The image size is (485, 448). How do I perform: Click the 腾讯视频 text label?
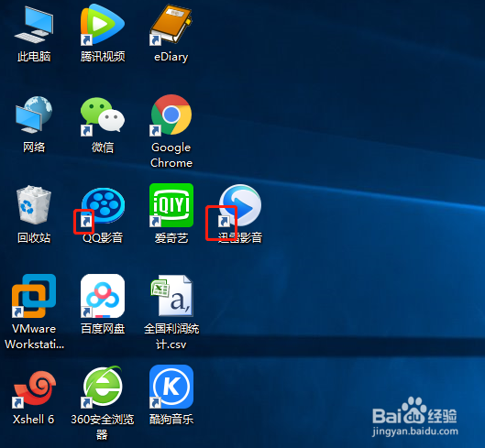pyautogui.click(x=103, y=57)
